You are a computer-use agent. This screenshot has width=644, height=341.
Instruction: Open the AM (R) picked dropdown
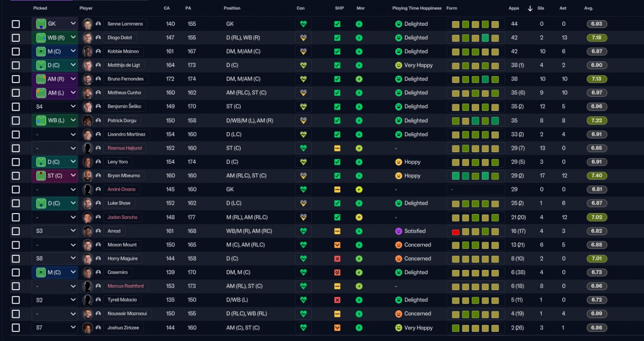click(55, 79)
